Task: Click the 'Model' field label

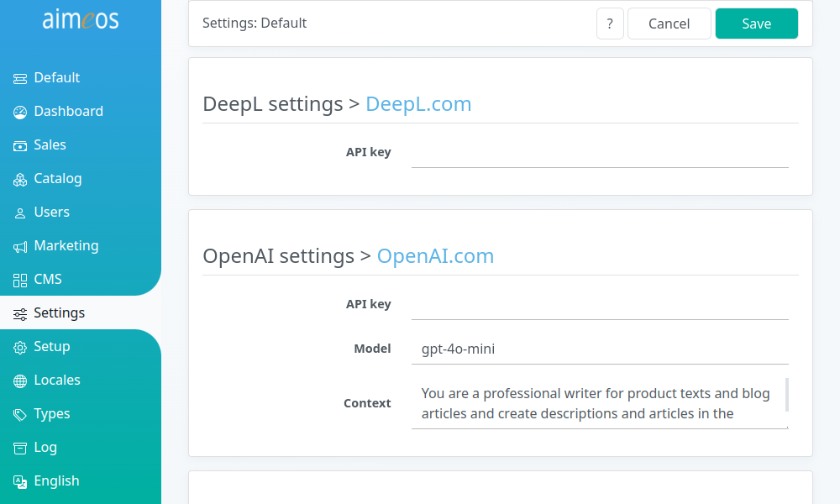Action: [372, 349]
